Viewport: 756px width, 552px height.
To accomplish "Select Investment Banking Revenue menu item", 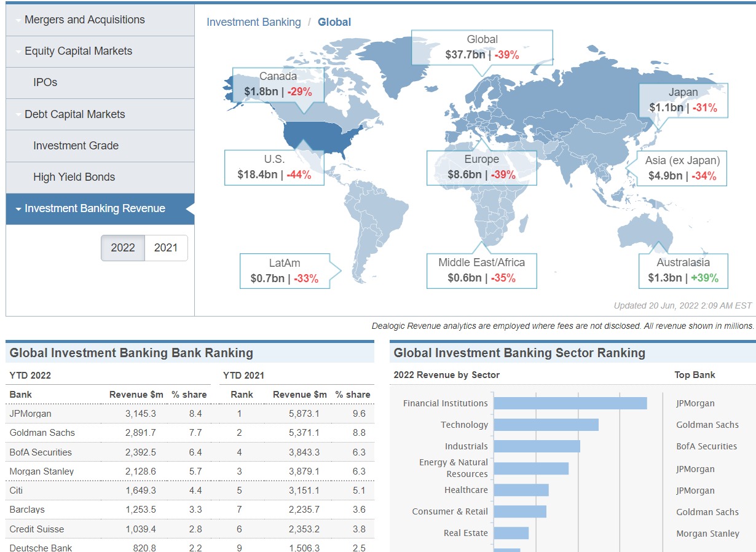I will 100,208.
